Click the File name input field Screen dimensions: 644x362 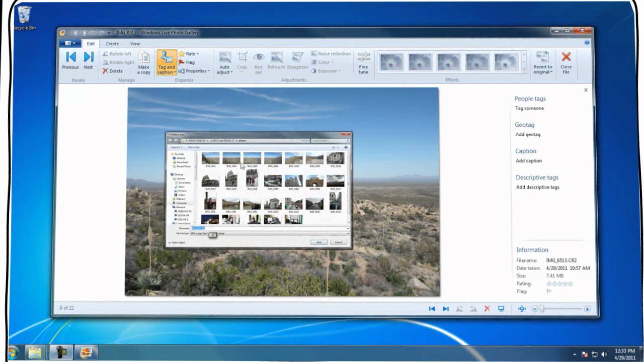[x=270, y=228]
